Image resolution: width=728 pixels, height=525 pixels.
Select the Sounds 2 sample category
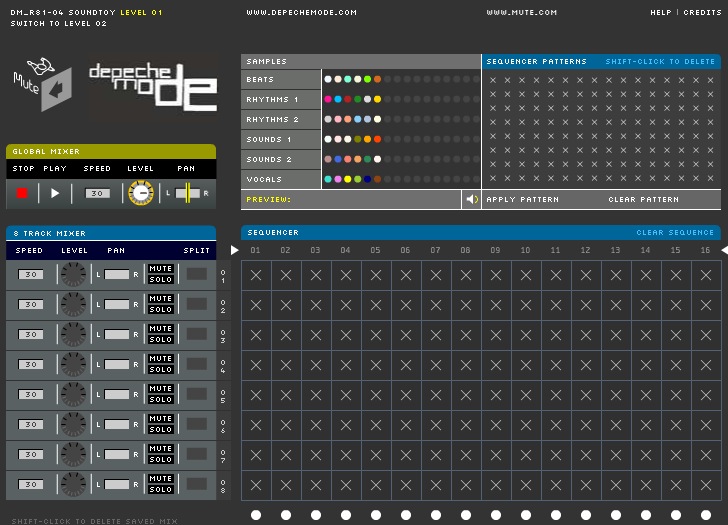[x=281, y=159]
